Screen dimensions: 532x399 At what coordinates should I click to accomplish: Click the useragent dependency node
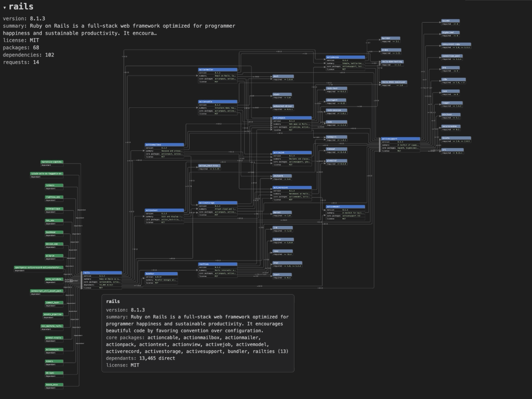click(336, 101)
